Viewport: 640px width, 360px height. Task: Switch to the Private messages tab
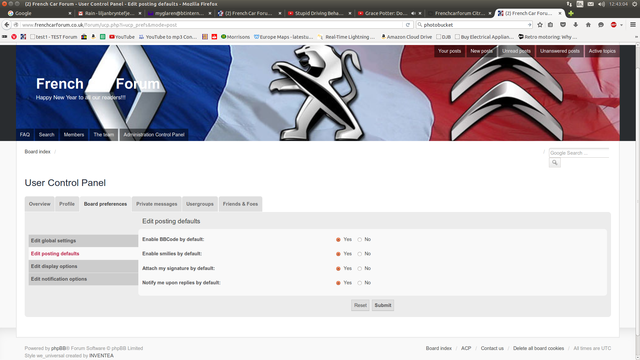click(157, 204)
